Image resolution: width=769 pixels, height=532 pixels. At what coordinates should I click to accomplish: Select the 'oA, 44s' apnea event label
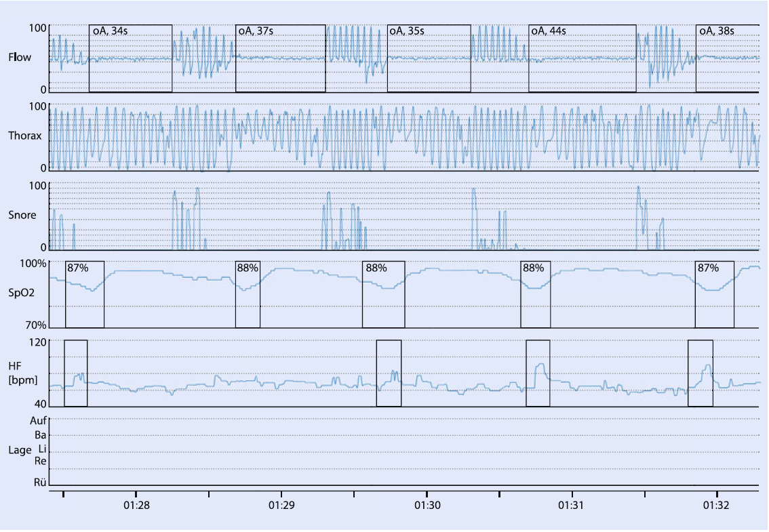[x=549, y=31]
